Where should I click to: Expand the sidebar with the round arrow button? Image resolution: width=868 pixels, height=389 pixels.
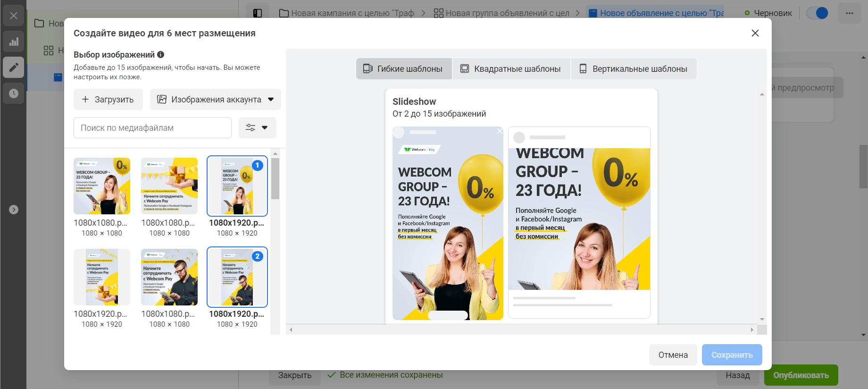[x=14, y=210]
